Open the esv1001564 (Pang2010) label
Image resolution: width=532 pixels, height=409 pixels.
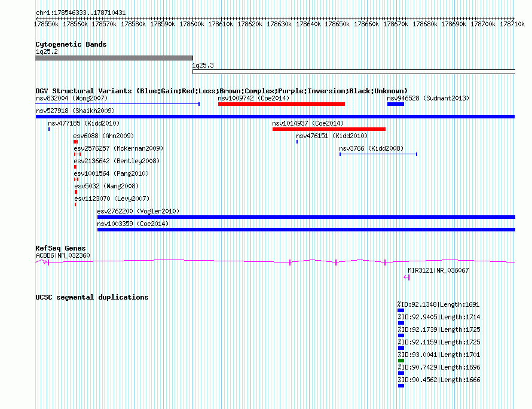coord(111,174)
